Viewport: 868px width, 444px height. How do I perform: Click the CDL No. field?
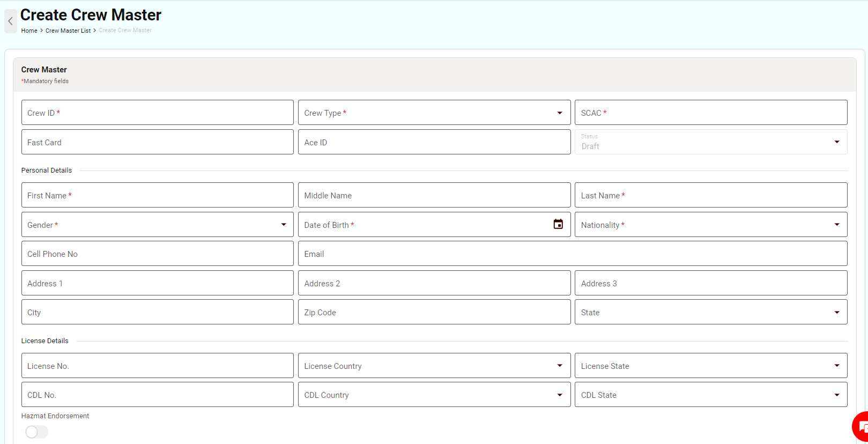coord(158,395)
